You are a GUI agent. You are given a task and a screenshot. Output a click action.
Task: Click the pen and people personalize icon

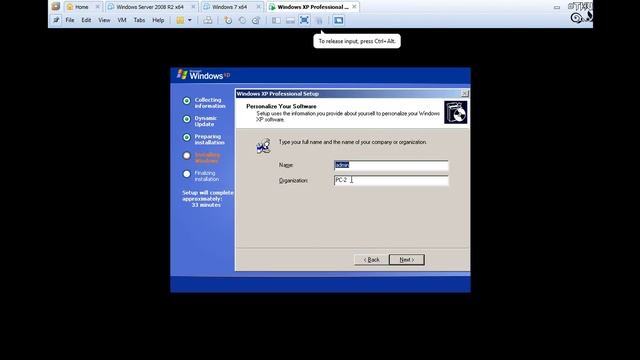264,146
